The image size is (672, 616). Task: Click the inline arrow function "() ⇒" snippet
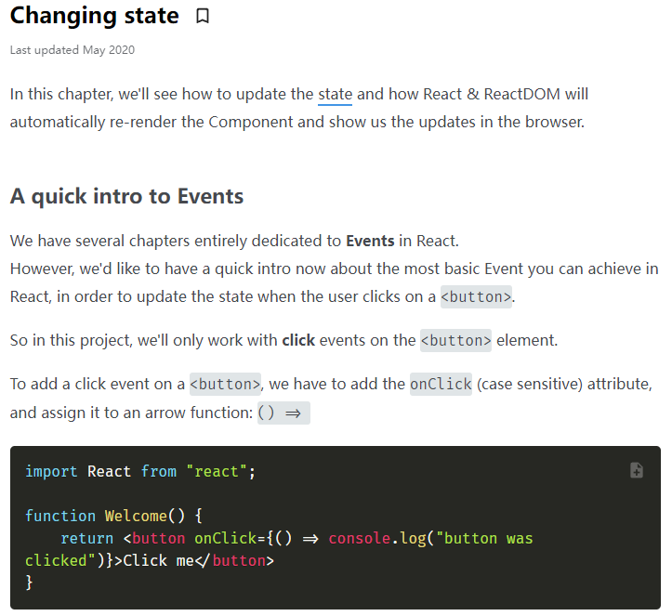tap(283, 413)
